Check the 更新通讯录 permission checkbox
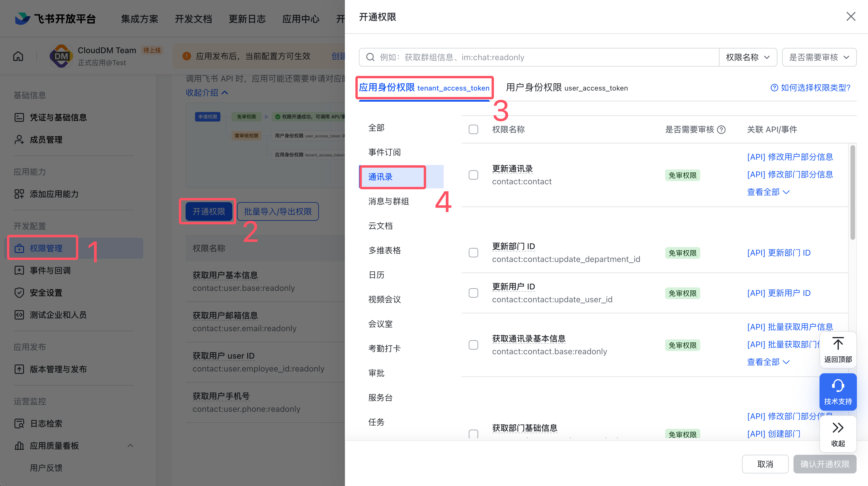Viewport: 868px width, 486px height. pos(473,175)
